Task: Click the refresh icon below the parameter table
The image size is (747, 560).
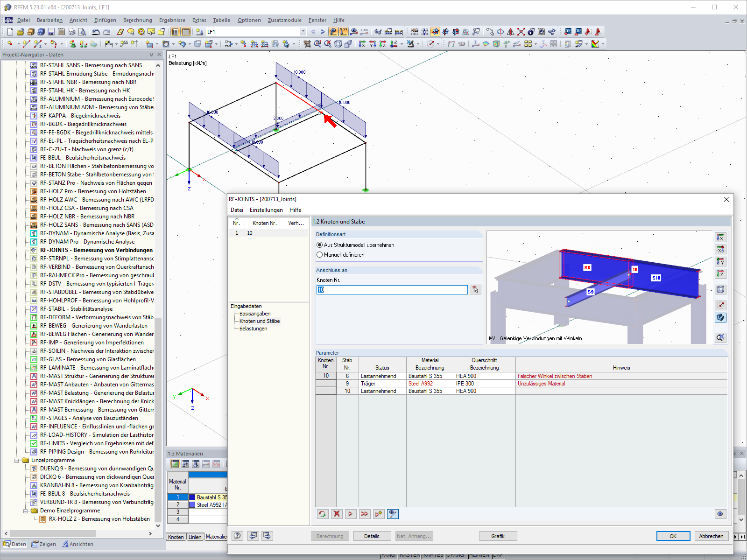Action: [x=323, y=514]
